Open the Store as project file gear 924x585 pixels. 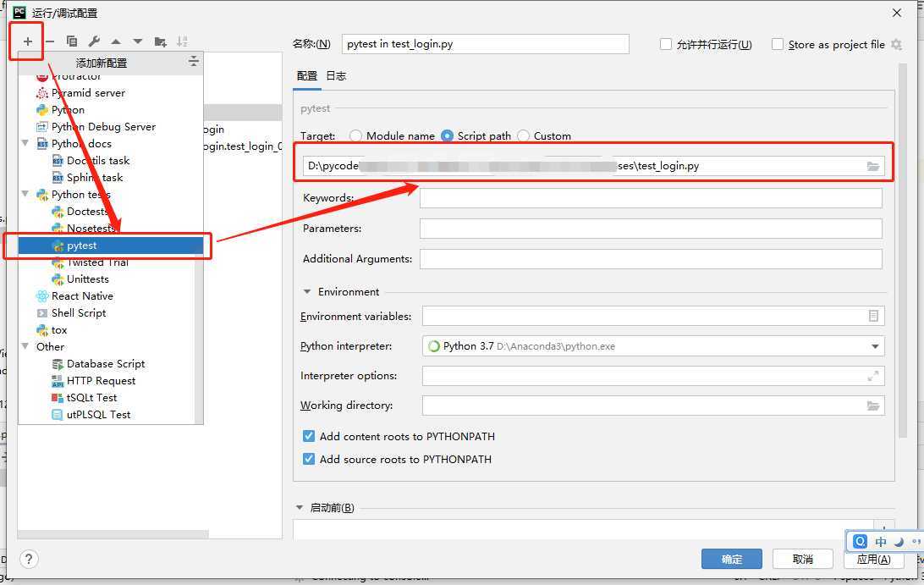click(x=896, y=44)
